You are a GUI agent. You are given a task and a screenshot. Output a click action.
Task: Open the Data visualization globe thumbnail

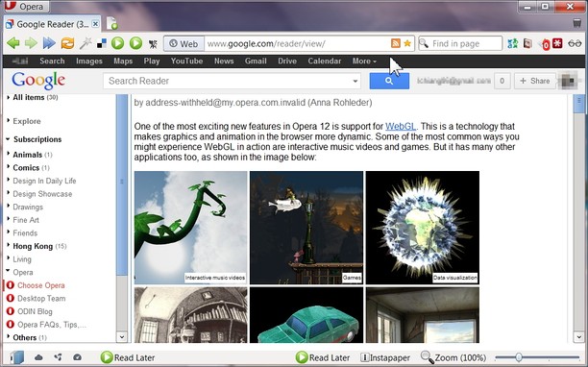[422, 228]
